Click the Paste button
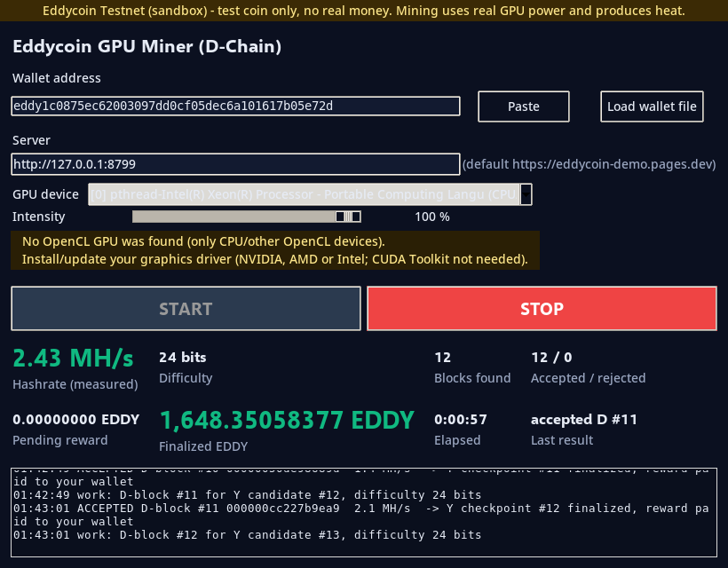Image resolution: width=728 pixels, height=568 pixels. coord(523,106)
